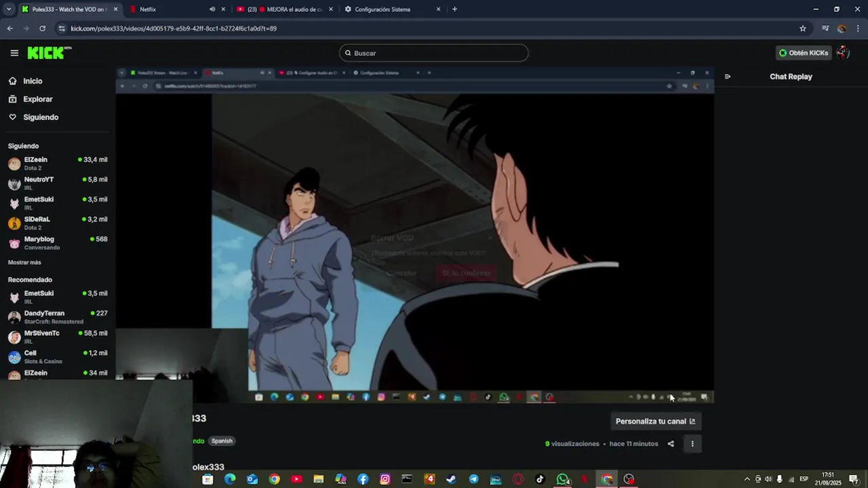Click '9 visualizaciones' view count text

tap(572, 444)
